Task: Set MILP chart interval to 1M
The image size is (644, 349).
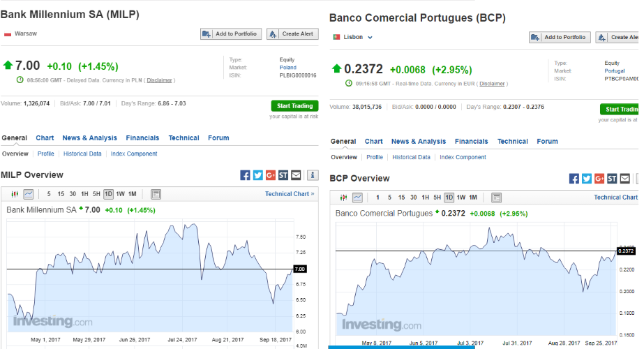Action: tap(133, 194)
